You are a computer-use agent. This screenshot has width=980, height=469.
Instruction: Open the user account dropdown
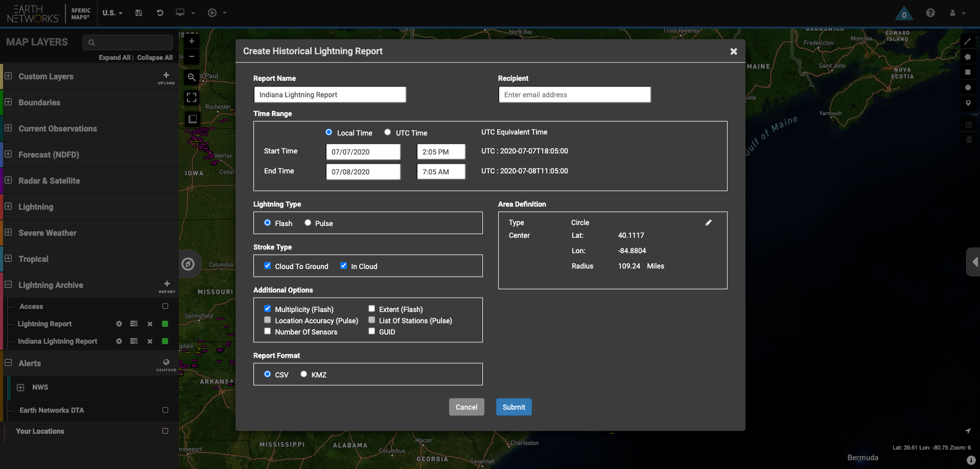tap(957, 13)
